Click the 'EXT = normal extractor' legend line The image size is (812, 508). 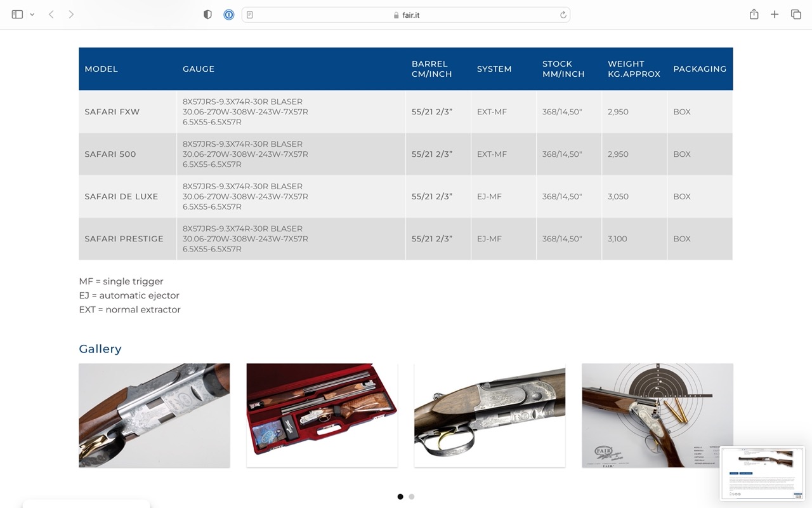[x=129, y=309]
